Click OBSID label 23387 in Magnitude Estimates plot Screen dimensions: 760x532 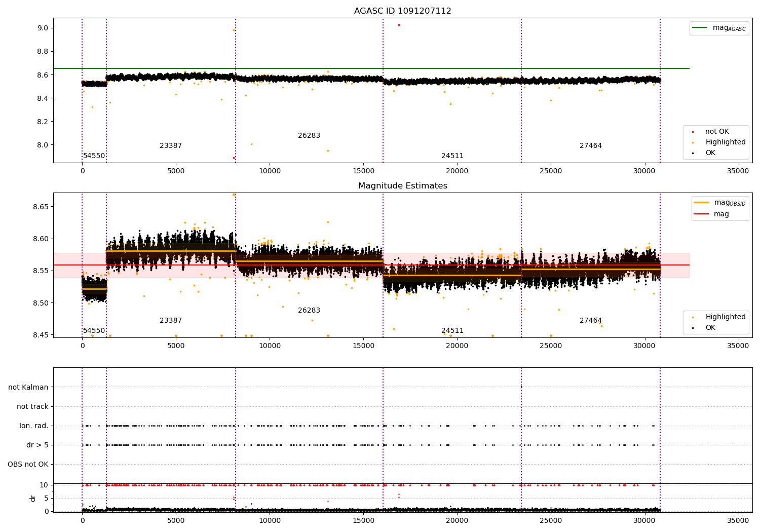tap(171, 321)
